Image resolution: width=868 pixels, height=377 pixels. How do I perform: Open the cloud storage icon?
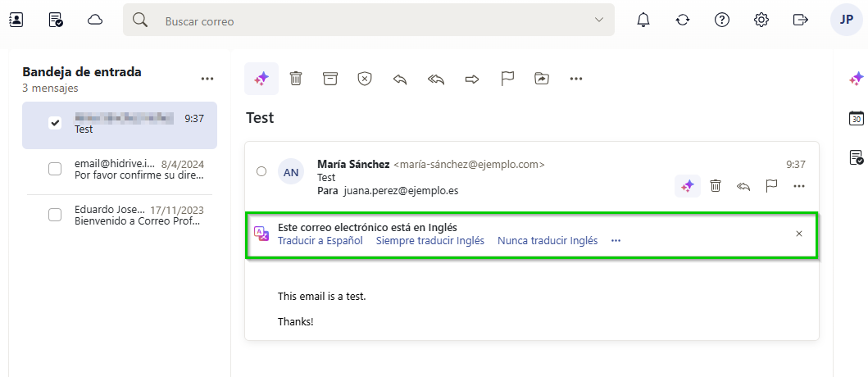coord(95,20)
